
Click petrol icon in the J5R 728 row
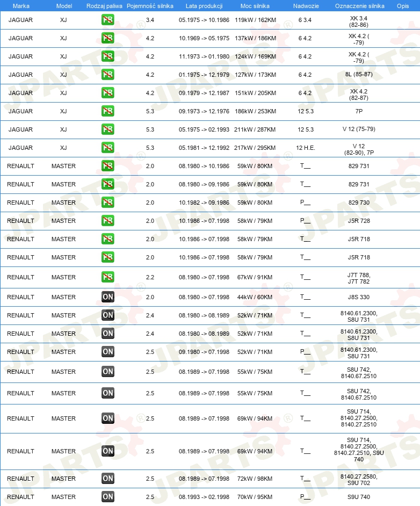tap(108, 221)
